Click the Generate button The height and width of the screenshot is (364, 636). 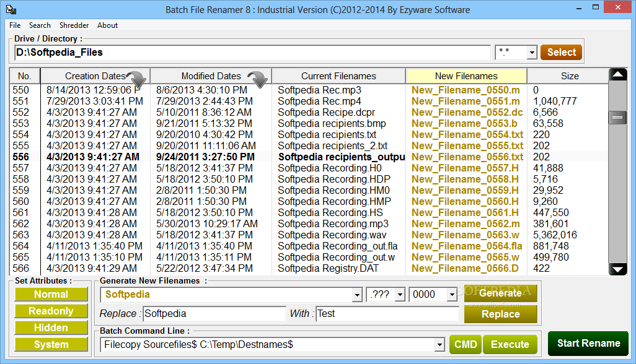(x=500, y=293)
